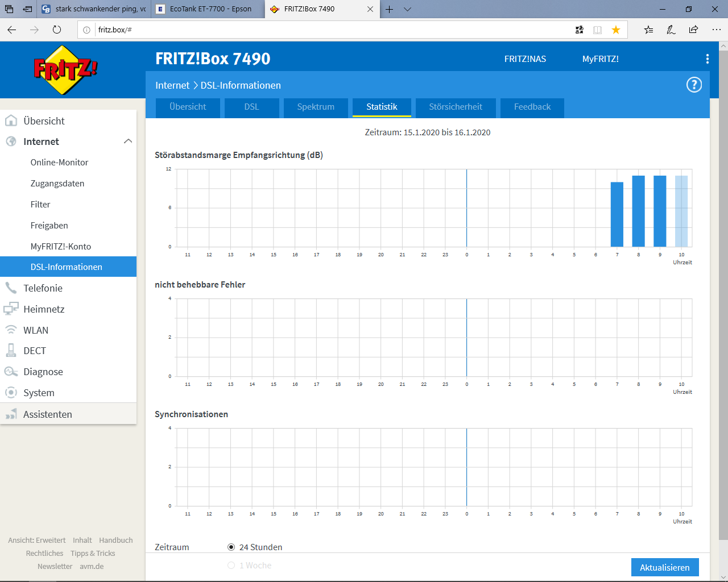728x582 pixels.
Task: Click the Assistenten icon
Action: 11,414
